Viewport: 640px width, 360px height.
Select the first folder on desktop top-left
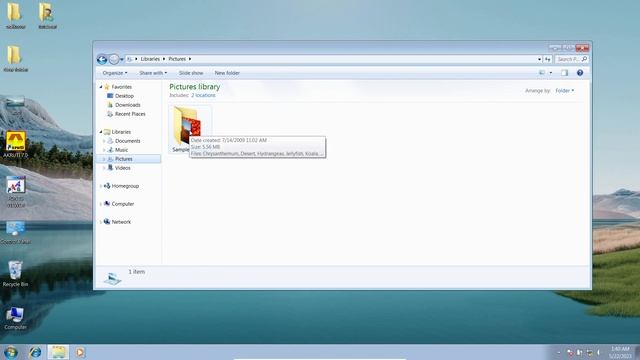[x=16, y=16]
